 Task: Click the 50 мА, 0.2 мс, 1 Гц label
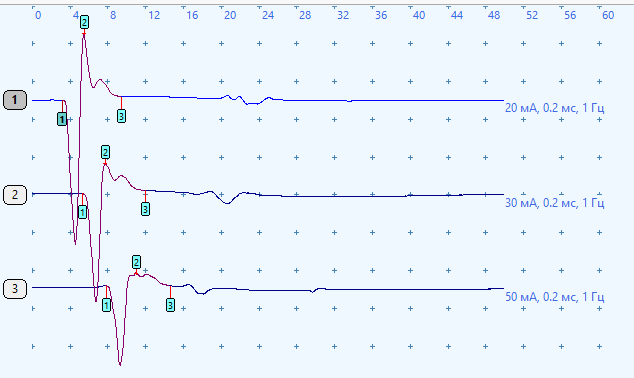[x=555, y=297]
